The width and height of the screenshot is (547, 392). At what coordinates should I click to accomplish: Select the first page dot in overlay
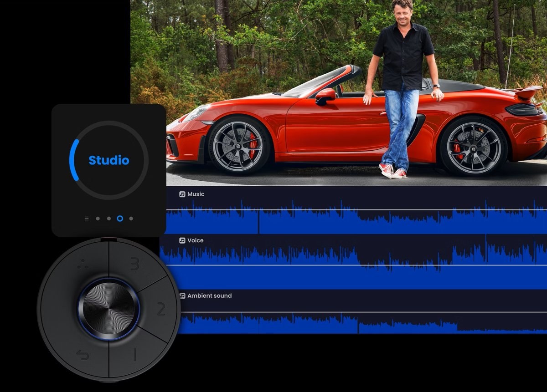click(98, 219)
